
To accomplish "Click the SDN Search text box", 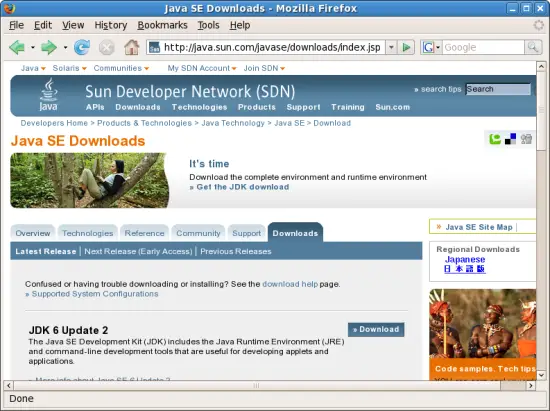I will (x=498, y=89).
